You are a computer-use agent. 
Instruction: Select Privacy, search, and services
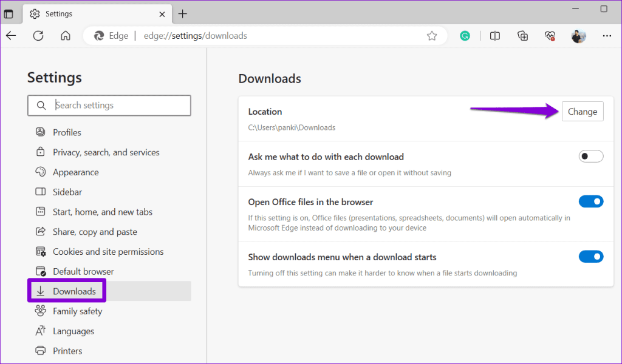point(106,152)
